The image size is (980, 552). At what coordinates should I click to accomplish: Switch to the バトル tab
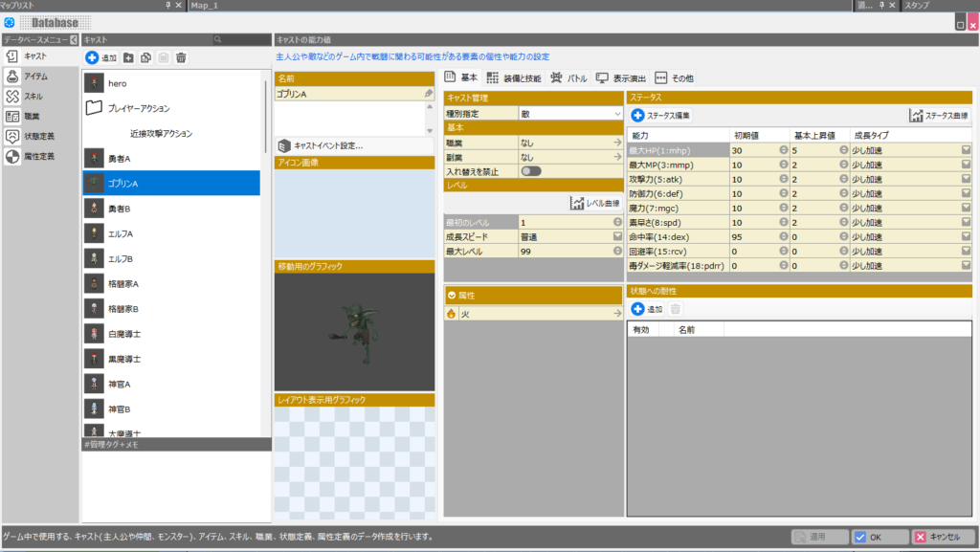(x=569, y=78)
